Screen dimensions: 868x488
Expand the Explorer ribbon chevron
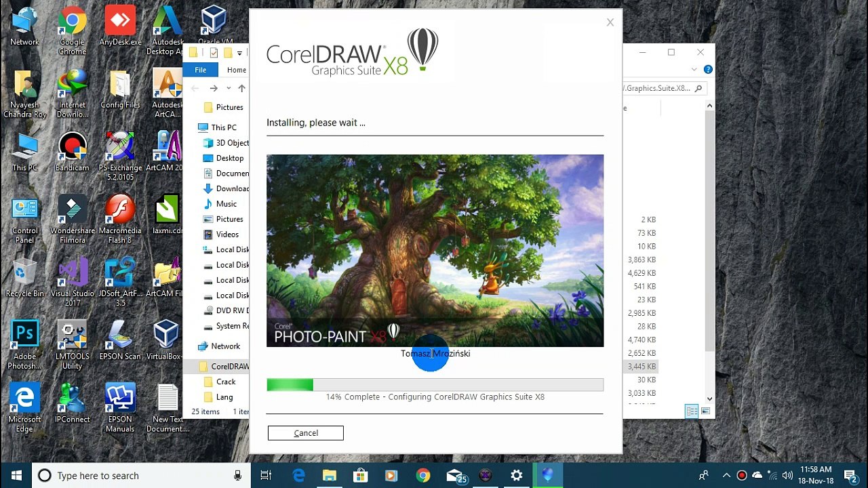[694, 69]
